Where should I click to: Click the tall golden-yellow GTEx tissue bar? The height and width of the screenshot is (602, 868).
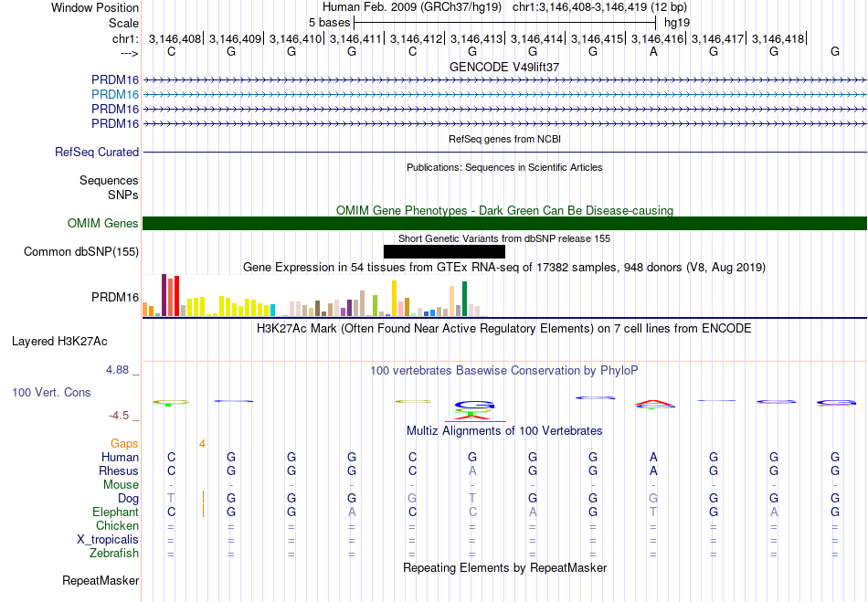(x=394, y=298)
